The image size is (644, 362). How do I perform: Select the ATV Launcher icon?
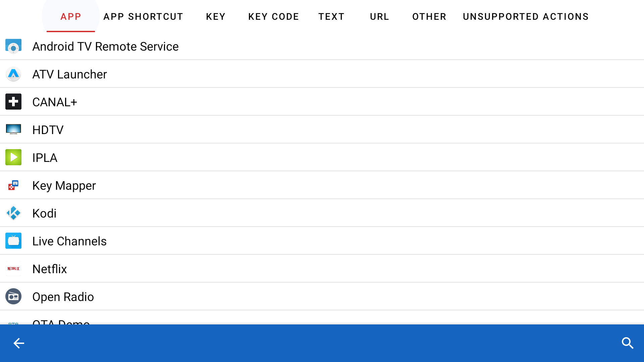(x=13, y=74)
